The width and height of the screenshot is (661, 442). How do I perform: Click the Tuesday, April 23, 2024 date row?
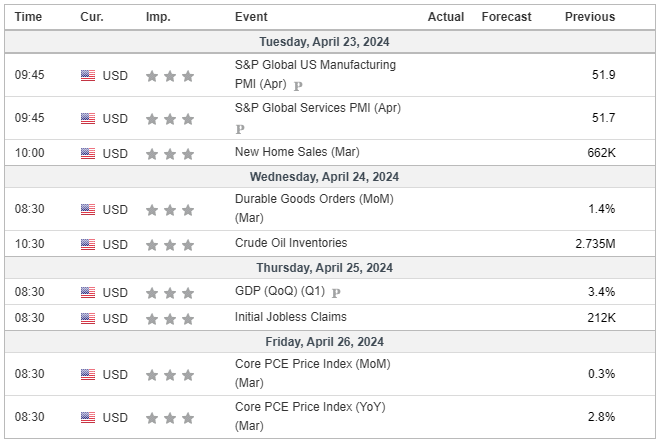[x=330, y=42]
